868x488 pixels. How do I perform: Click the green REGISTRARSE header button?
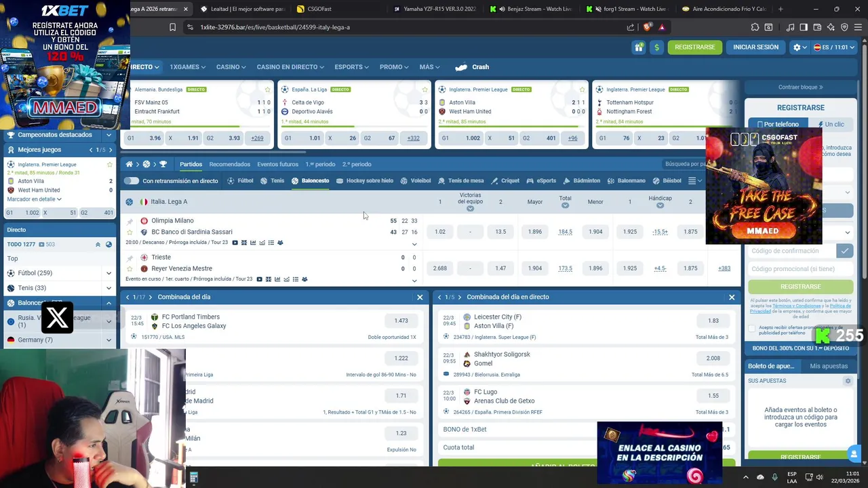click(x=694, y=47)
